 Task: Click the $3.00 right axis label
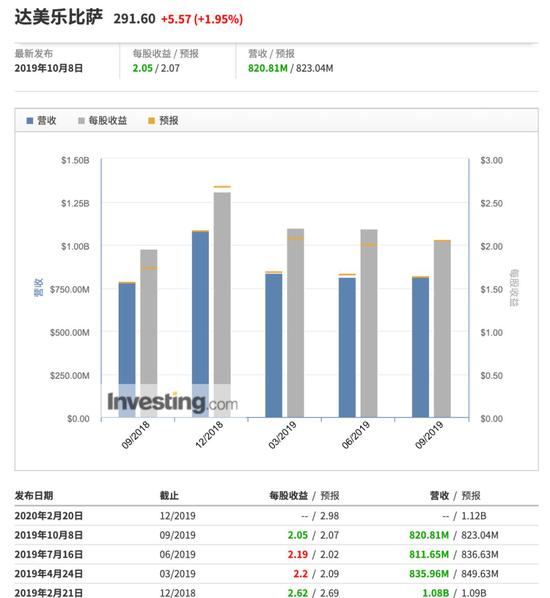coord(492,160)
